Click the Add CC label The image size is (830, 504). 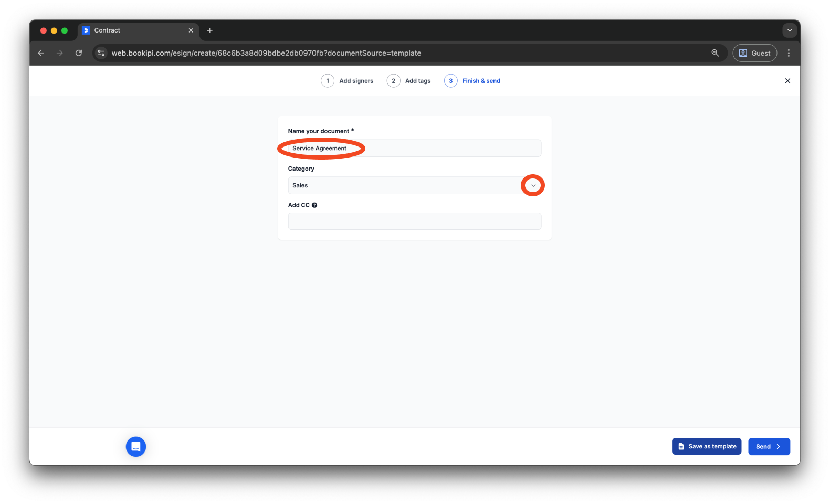point(299,205)
